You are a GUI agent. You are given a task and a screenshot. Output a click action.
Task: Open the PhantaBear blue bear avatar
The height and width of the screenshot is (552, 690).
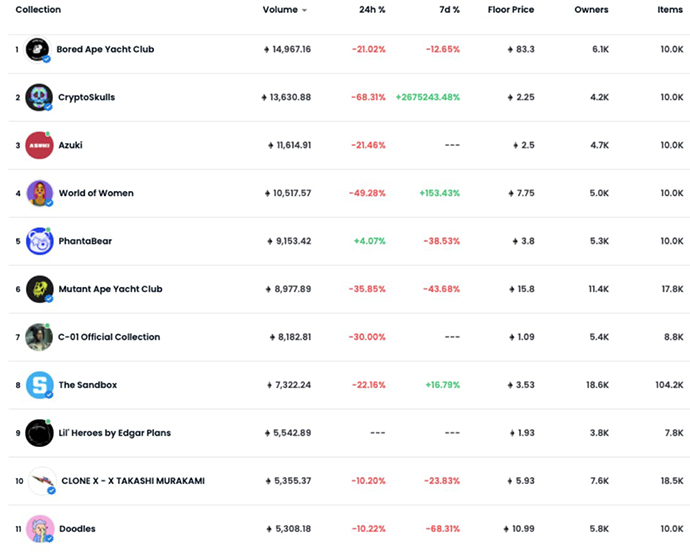coord(40,241)
